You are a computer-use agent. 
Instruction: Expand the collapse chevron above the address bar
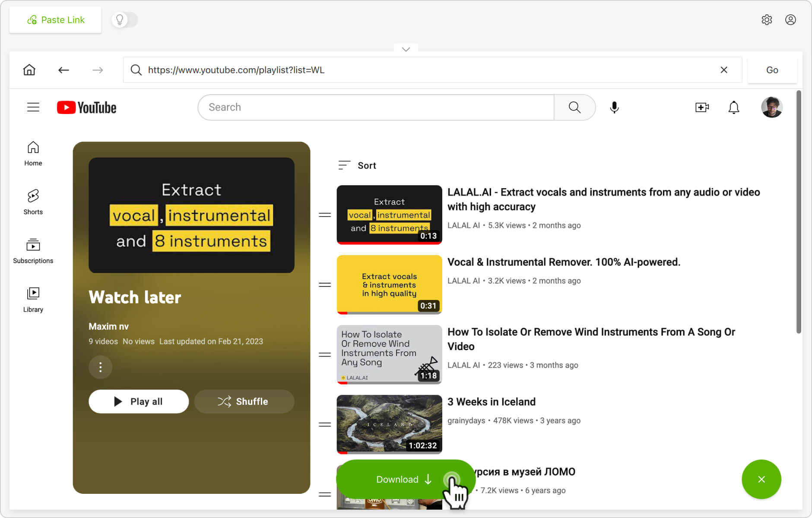406,49
